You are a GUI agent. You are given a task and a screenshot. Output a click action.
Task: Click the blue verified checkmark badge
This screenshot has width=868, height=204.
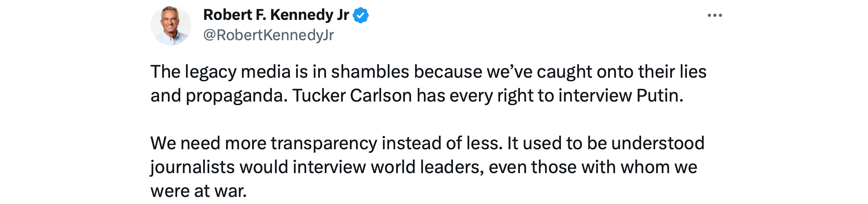pos(361,15)
